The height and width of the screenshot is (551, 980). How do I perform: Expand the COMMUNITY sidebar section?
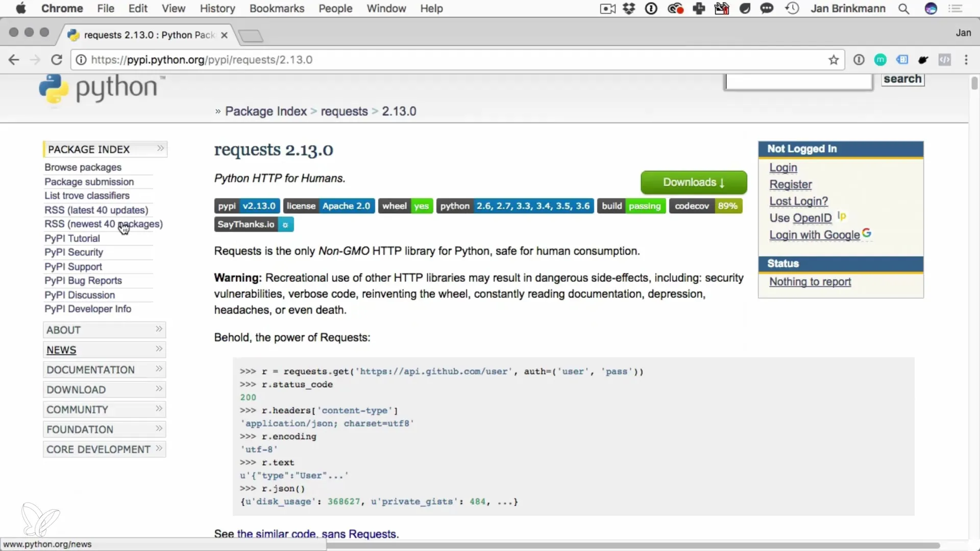click(x=105, y=410)
